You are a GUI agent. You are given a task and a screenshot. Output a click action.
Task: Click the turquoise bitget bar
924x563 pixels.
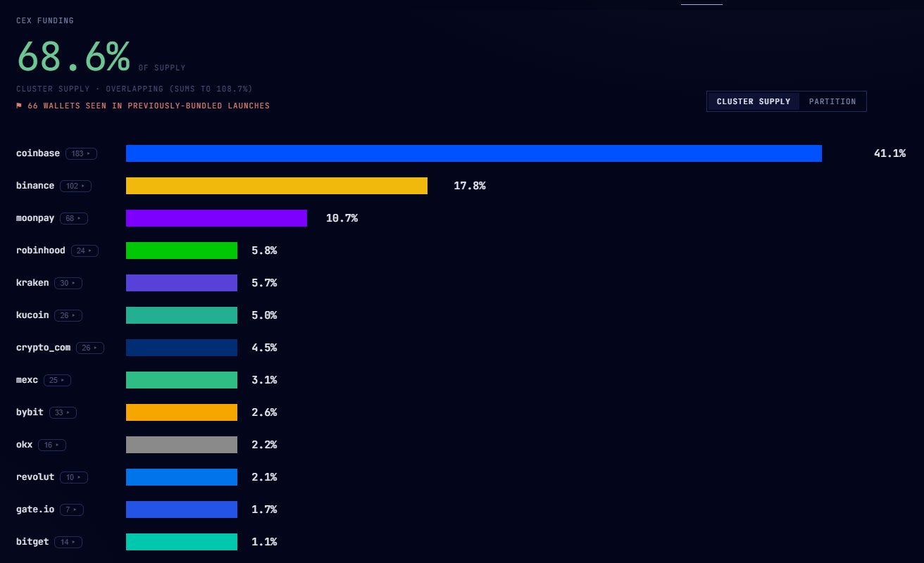(x=182, y=542)
